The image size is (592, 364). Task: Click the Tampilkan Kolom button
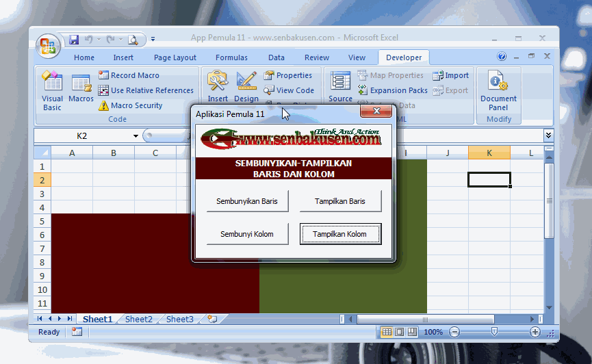340,234
